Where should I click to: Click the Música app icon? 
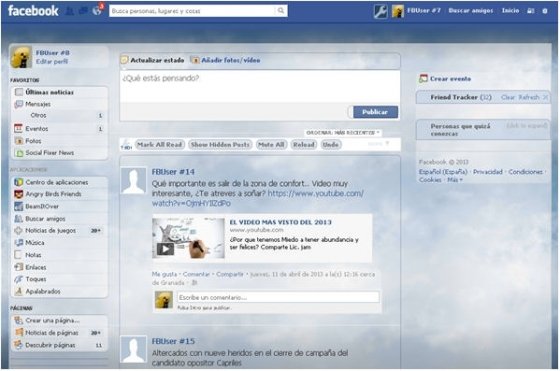tap(18, 243)
